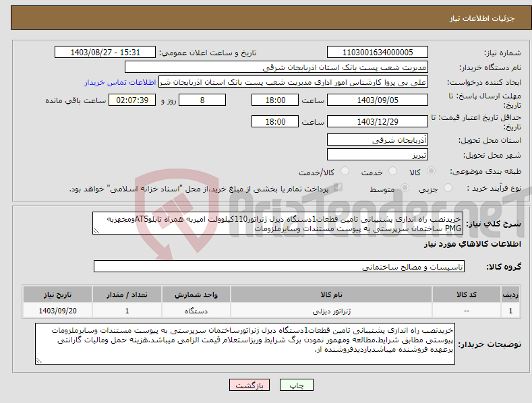Click the price validity time 18:00 field

tap(275, 121)
